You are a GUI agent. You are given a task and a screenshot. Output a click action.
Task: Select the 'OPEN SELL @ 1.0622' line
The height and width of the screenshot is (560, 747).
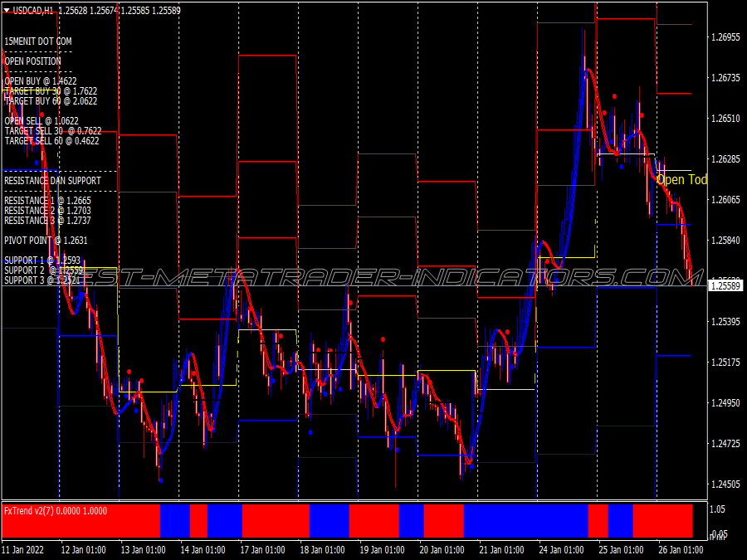(41, 121)
